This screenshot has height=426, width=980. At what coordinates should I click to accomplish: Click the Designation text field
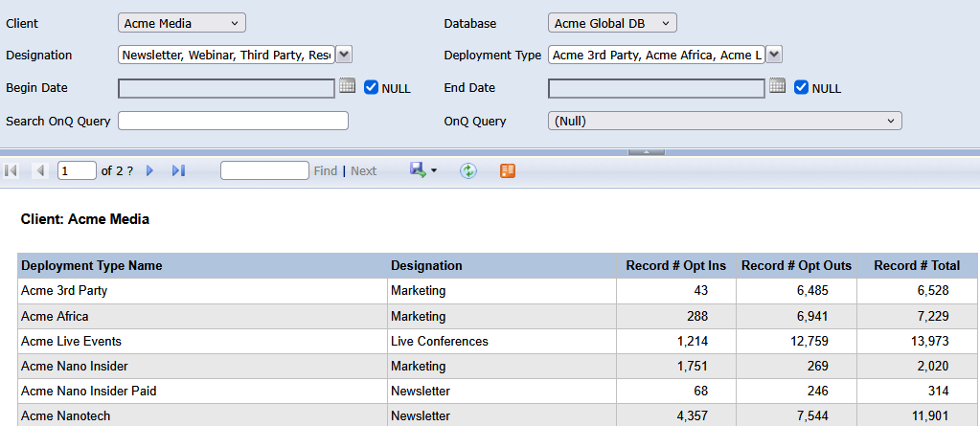point(227,55)
